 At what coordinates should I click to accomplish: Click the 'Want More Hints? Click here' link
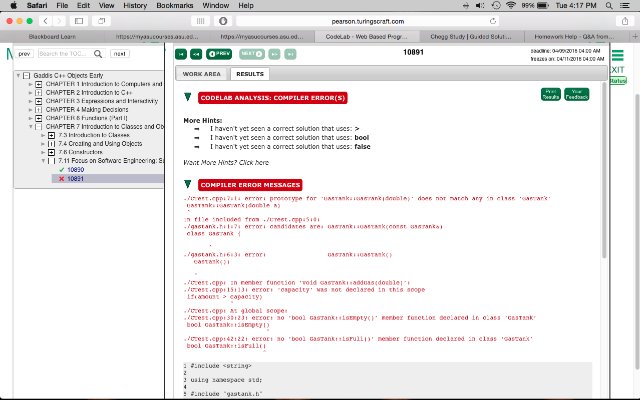pos(226,162)
